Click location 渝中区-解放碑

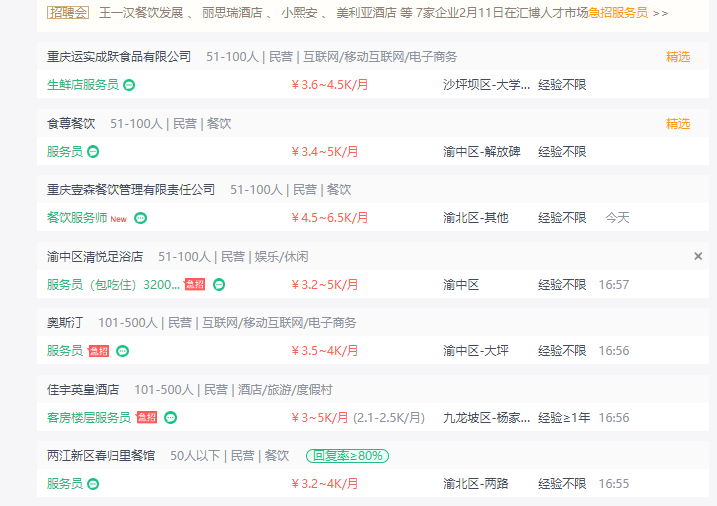tap(482, 151)
